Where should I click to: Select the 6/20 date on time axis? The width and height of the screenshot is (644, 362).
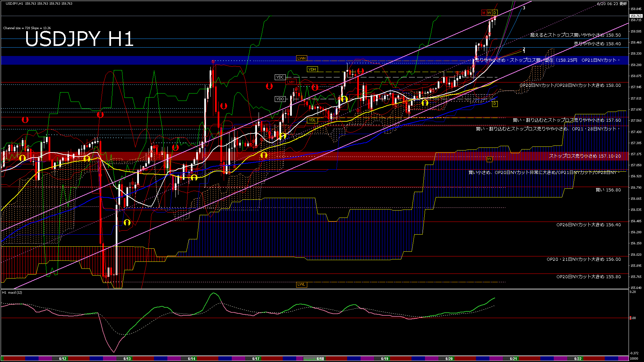[x=449, y=359]
